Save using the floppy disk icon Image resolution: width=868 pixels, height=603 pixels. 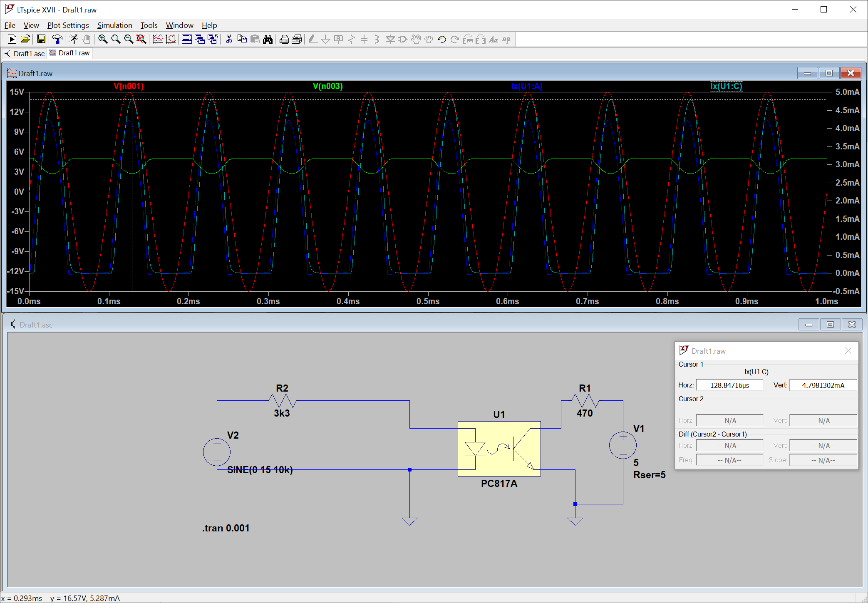(41, 39)
